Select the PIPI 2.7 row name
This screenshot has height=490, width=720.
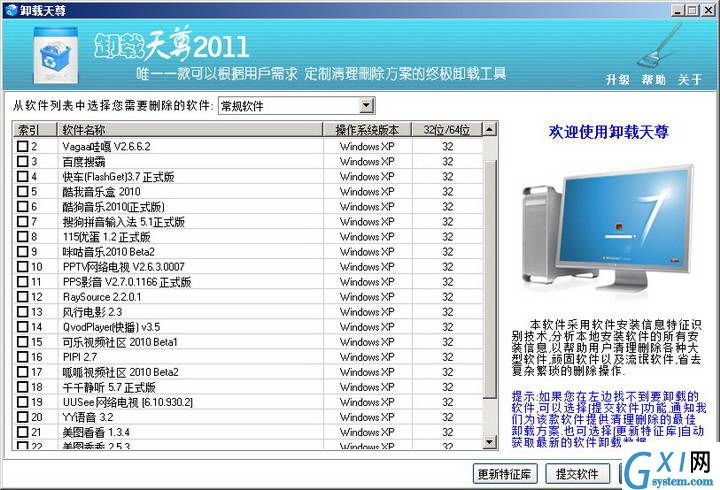(80, 357)
